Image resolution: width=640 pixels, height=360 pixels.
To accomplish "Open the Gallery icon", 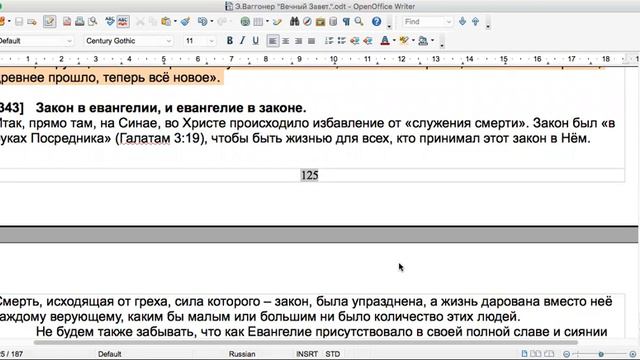I will 320,22.
